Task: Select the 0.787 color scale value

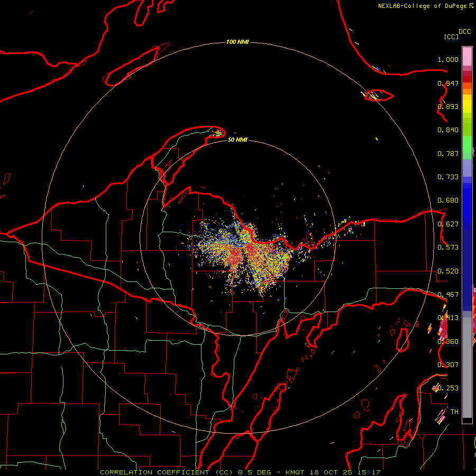Action: pyautogui.click(x=448, y=153)
